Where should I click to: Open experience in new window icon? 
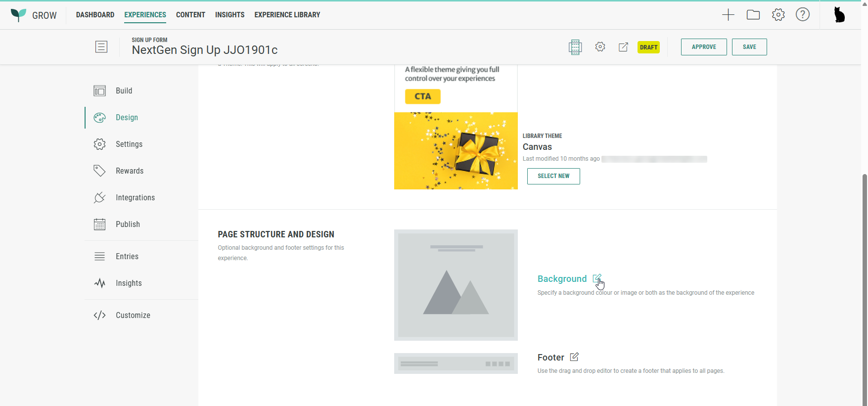click(623, 47)
